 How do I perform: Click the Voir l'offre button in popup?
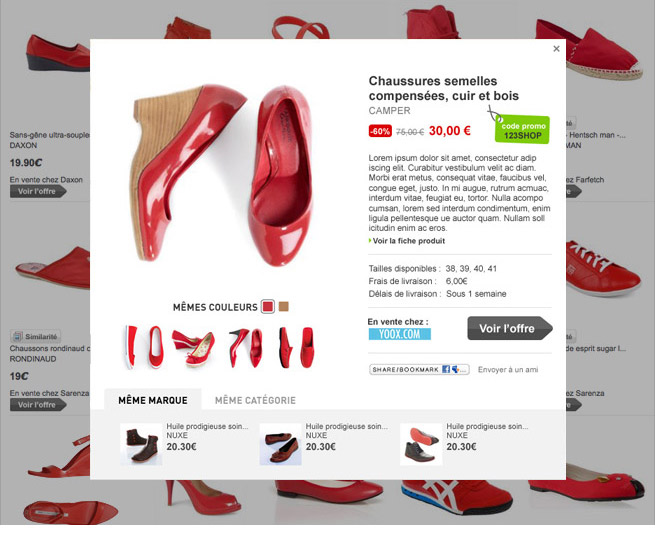(x=510, y=328)
